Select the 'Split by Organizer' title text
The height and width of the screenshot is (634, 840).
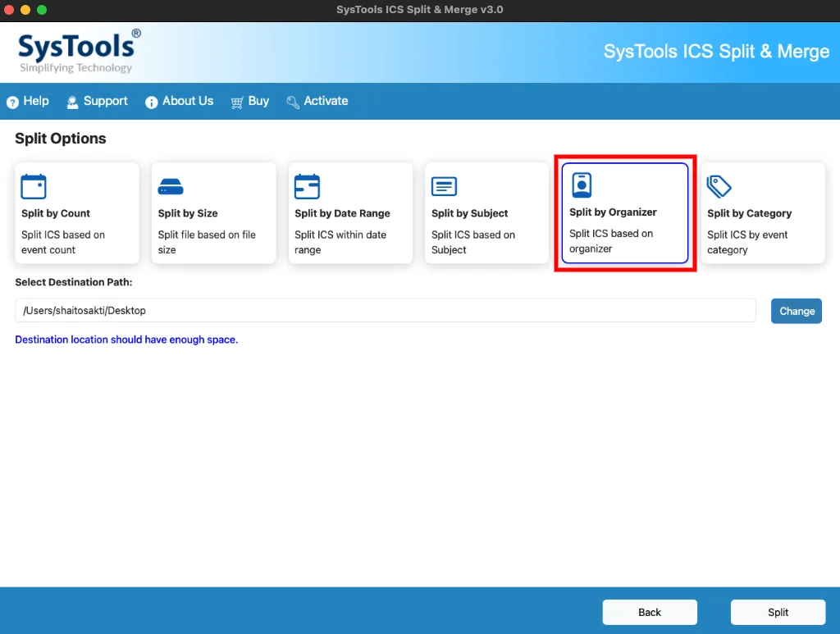coord(613,212)
